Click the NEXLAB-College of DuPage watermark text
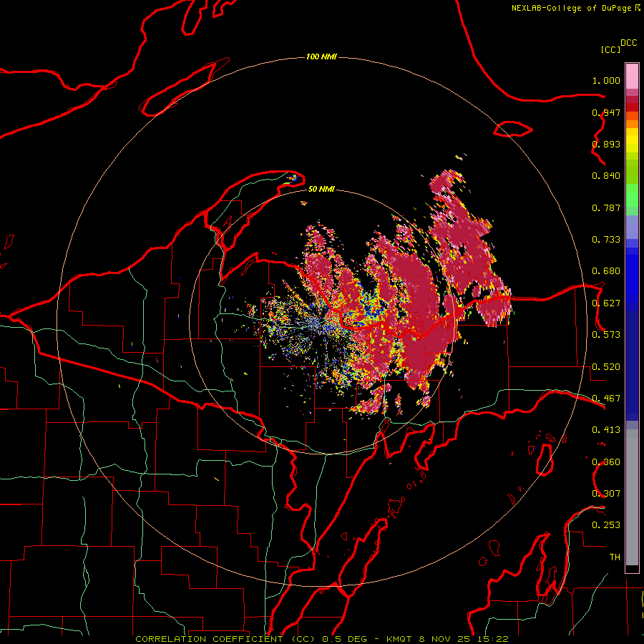 (x=571, y=8)
